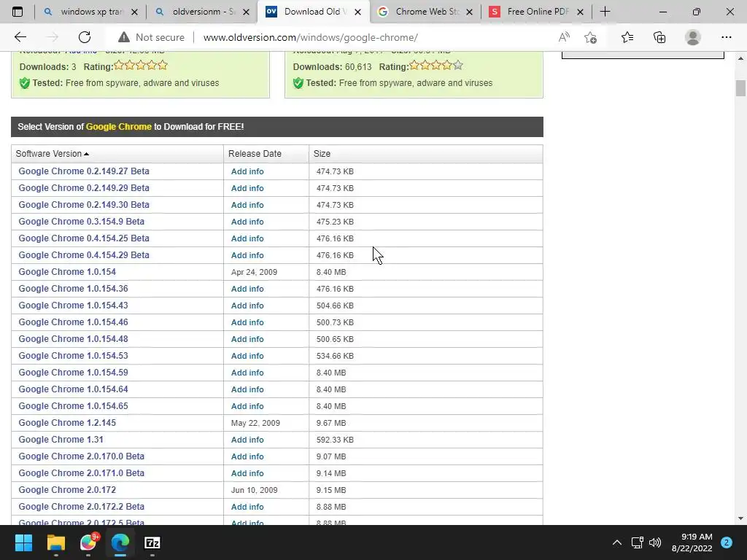This screenshot has width=747, height=560.
Task: Select the May 22, 2009 release date
Action: (255, 424)
